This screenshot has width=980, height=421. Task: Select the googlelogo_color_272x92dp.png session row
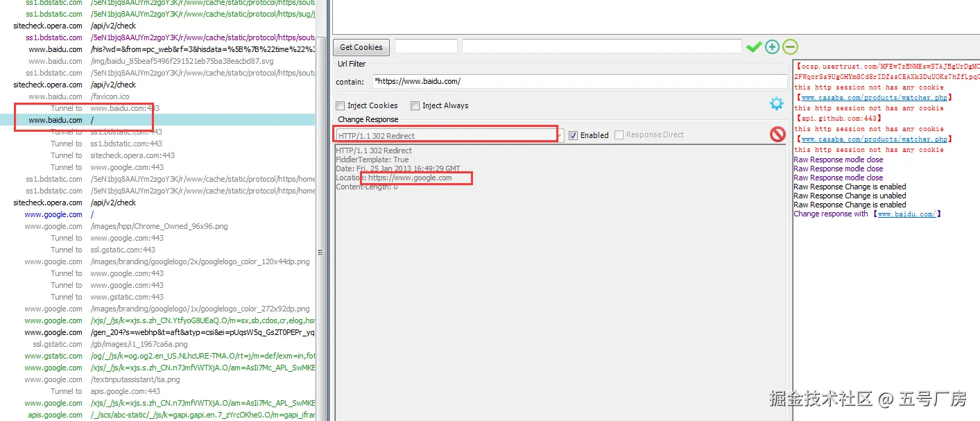coord(157,309)
